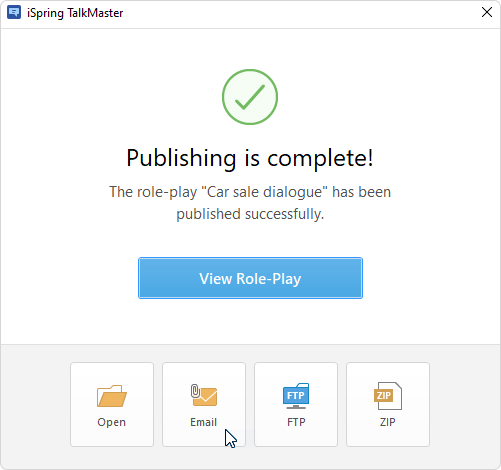Viewport: 501px width, 470px height.
Task: Click the green checkmark success icon
Action: click(x=250, y=97)
